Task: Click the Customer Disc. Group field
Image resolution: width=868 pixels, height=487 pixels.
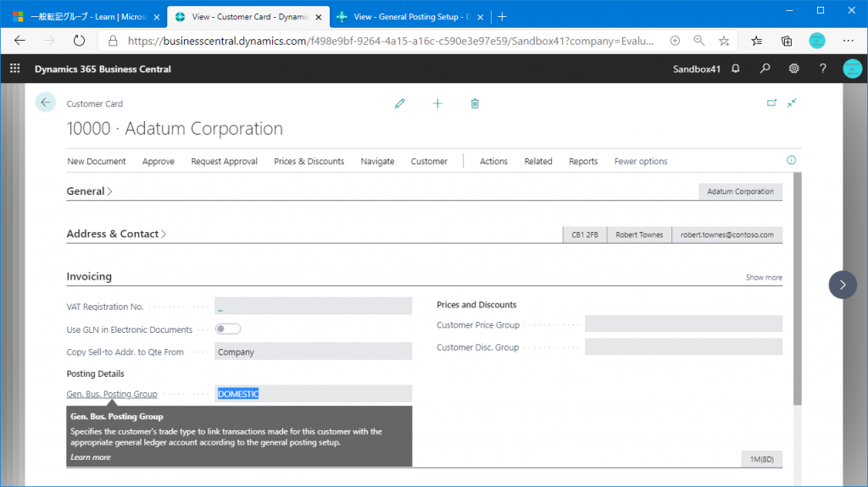Action: click(684, 347)
